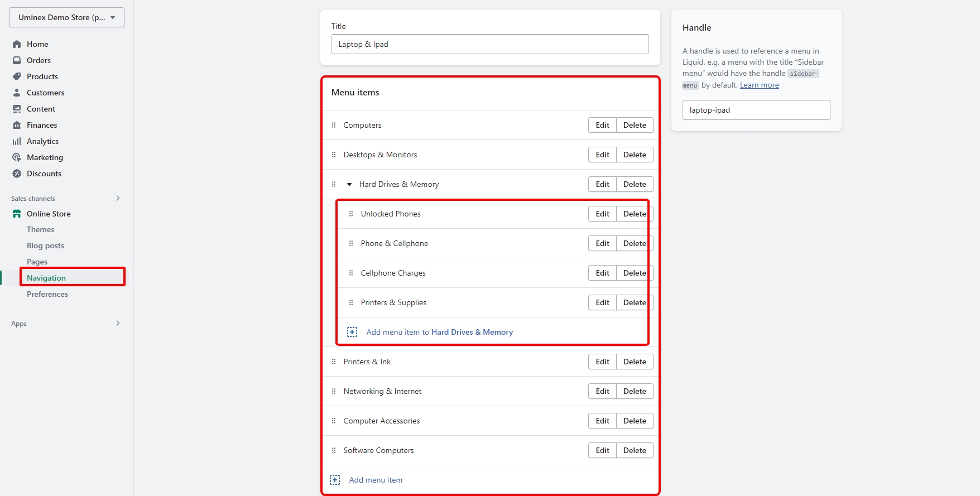Screen dimensions: 980x496
Task: Click the Products tag icon
Action: click(17, 76)
